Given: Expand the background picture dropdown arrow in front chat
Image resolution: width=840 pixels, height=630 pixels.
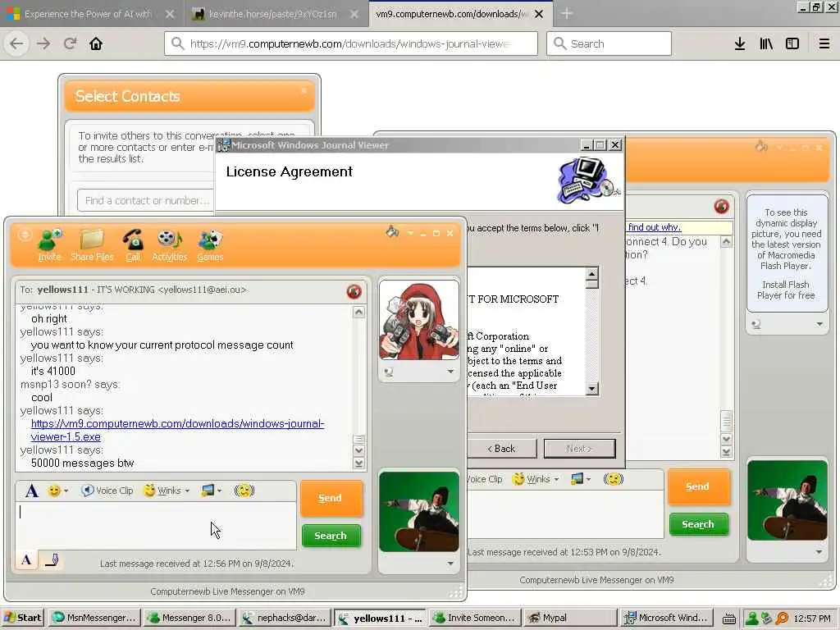Looking at the screenshot, I should pyautogui.click(x=219, y=491).
